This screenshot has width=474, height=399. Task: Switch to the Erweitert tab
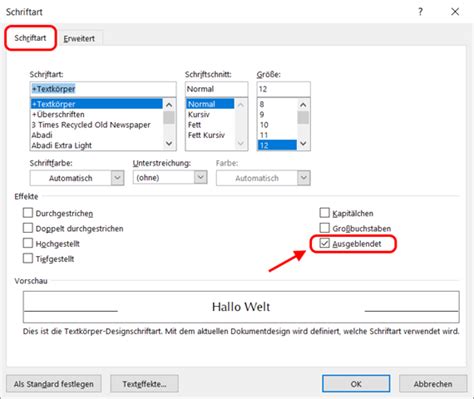[79, 39]
